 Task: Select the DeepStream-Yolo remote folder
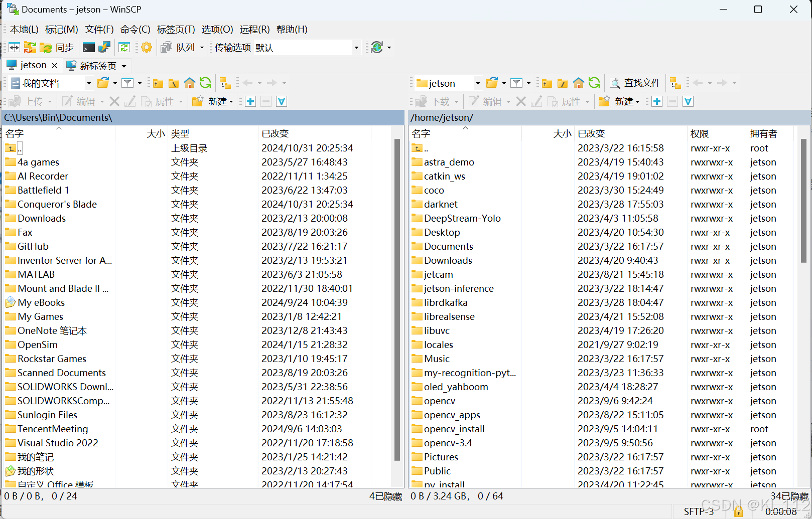point(462,218)
